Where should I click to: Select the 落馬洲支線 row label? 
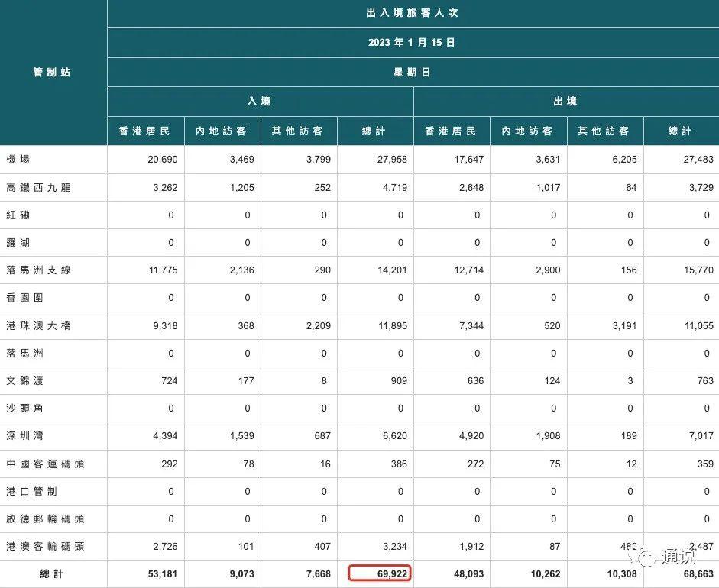click(38, 270)
